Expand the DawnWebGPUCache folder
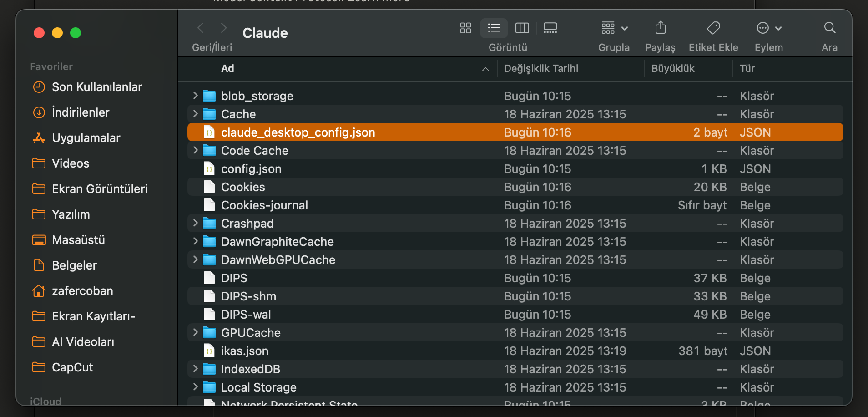Viewport: 868px width, 417px height. coord(195,259)
